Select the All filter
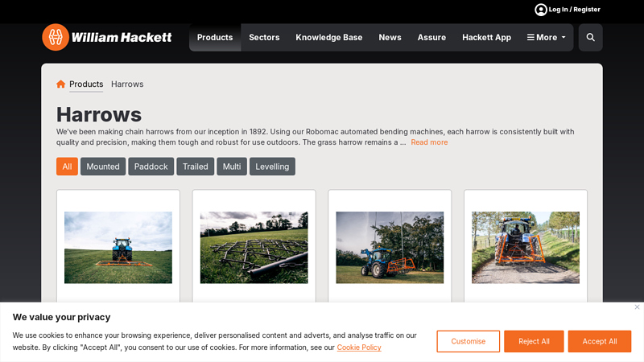Viewport: 644px width, 362px height. (x=67, y=167)
